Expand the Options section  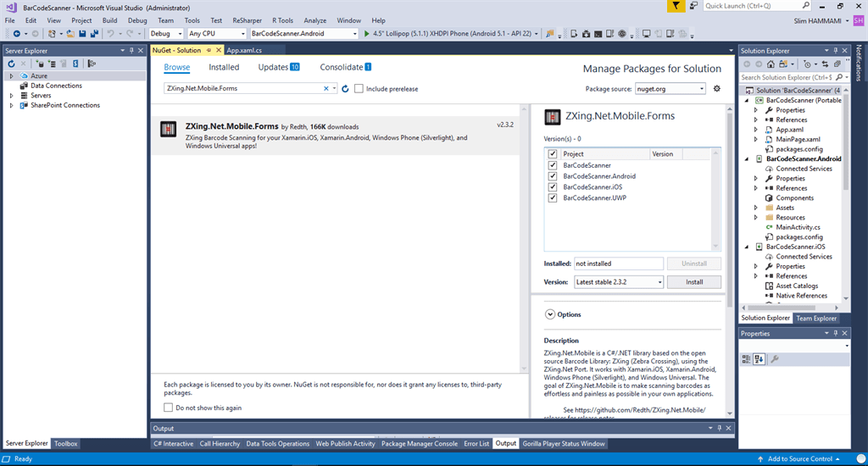point(549,314)
